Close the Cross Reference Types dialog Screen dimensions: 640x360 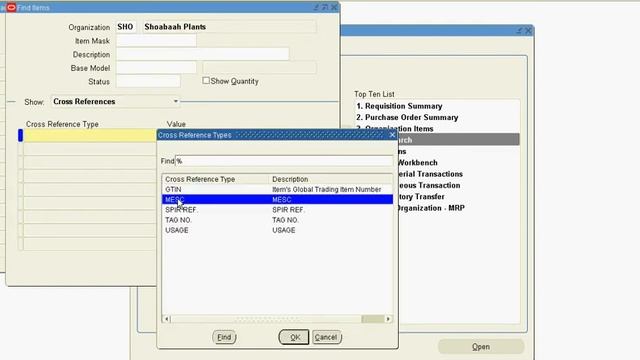(392, 135)
